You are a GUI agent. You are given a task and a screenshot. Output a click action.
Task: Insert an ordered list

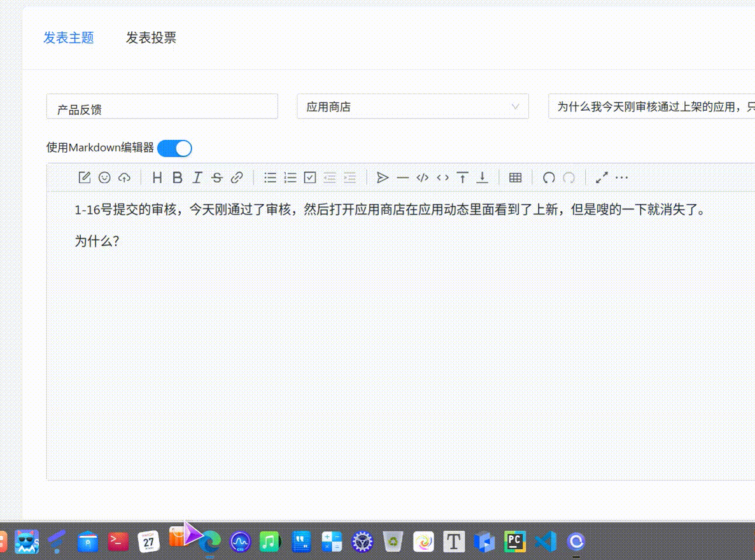290,178
